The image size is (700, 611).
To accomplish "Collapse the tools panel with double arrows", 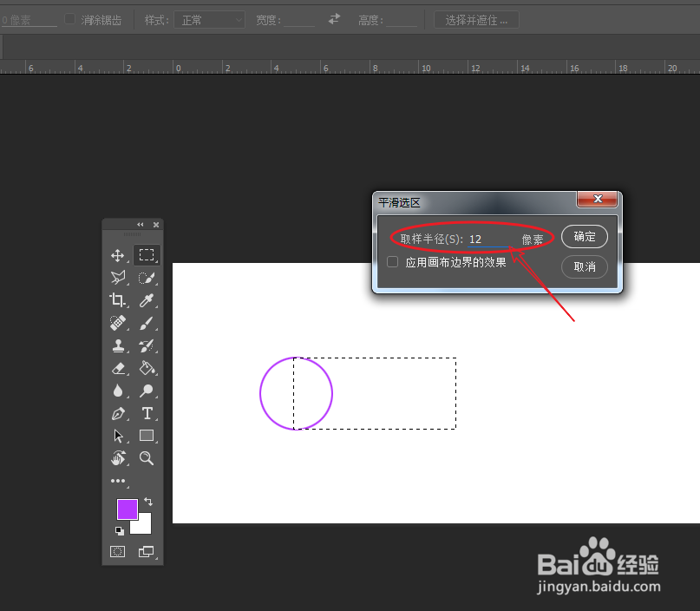I will click(x=141, y=225).
